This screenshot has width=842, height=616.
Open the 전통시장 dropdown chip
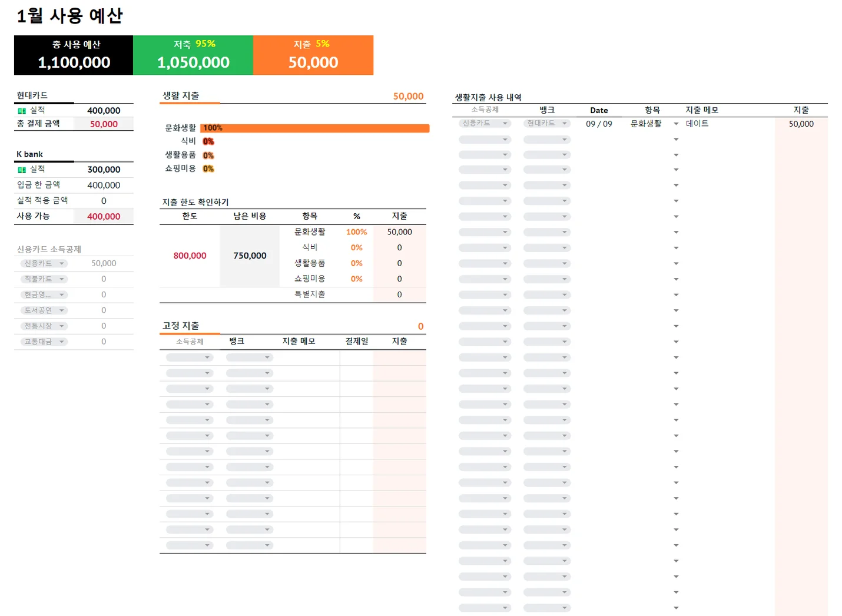point(44,326)
